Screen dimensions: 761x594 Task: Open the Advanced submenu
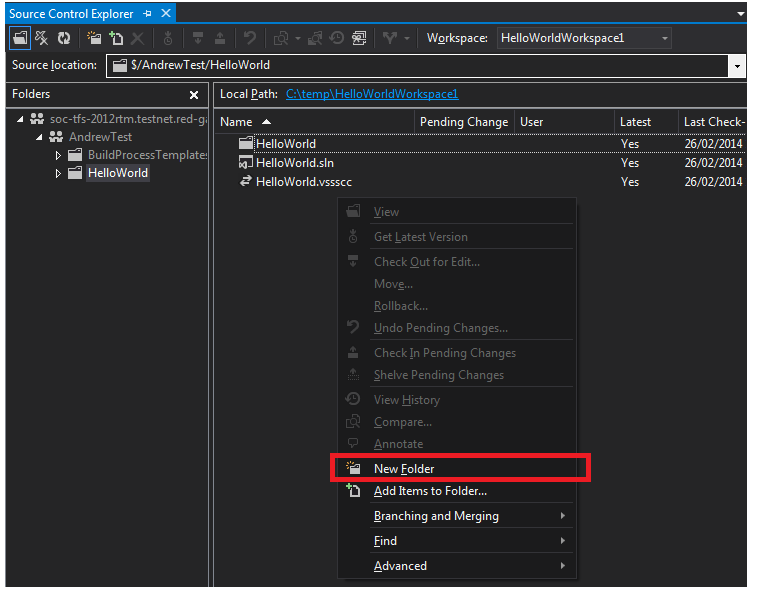(x=400, y=566)
